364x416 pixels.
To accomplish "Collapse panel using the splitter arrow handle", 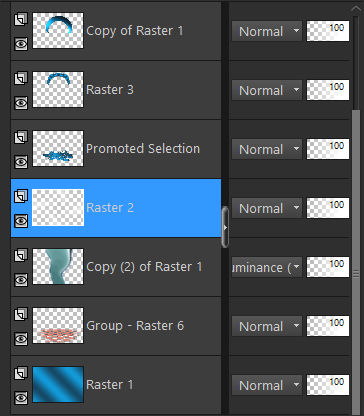I will pos(225,227).
